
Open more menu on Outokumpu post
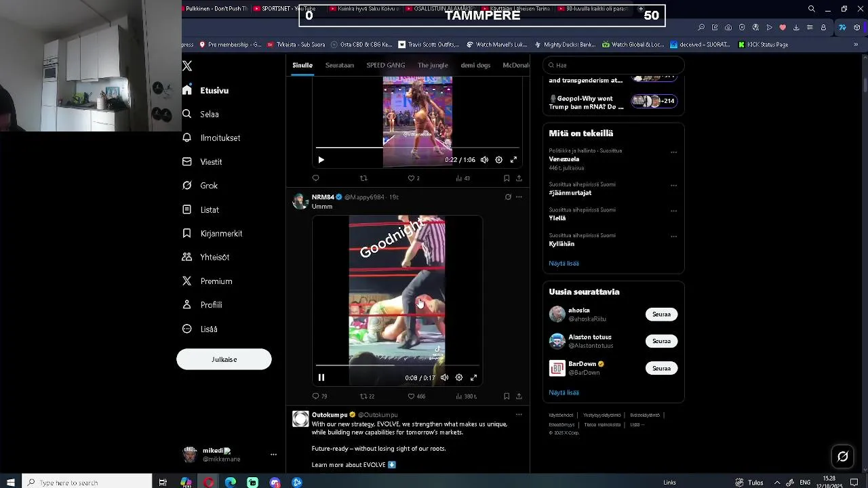(x=519, y=415)
